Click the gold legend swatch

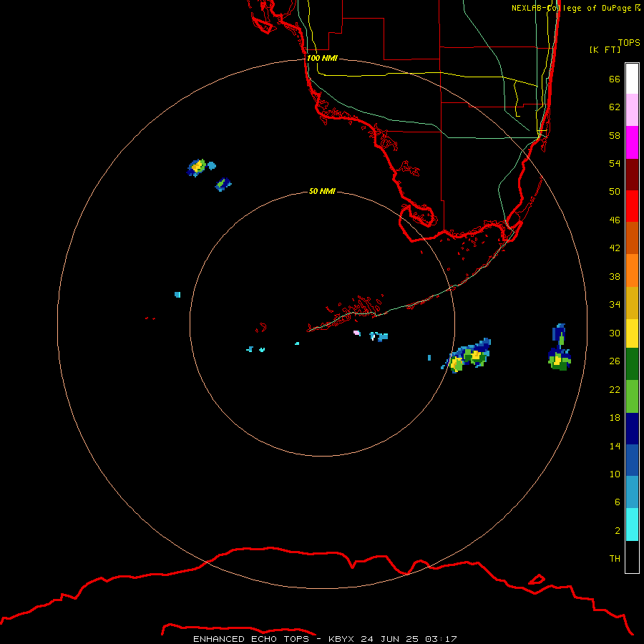click(x=632, y=303)
